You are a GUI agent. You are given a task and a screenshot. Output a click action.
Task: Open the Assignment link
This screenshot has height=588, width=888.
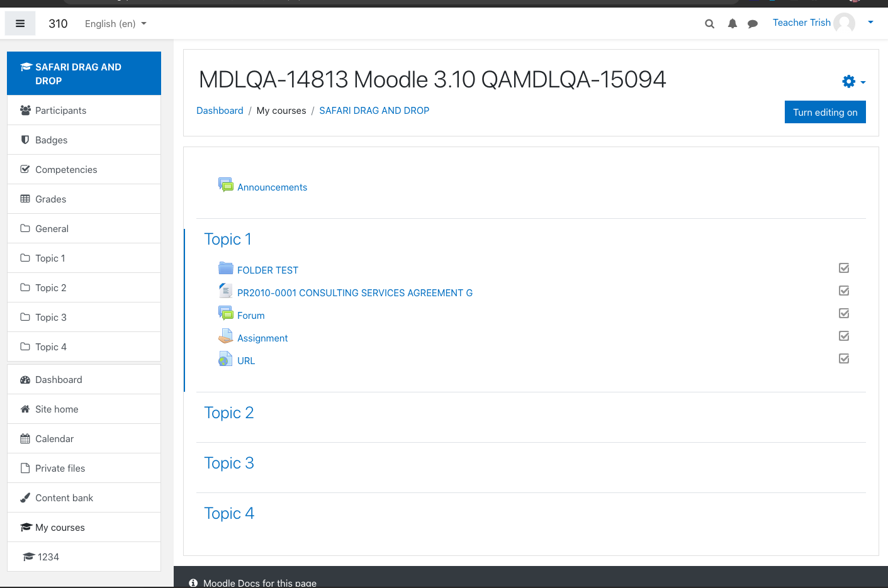pyautogui.click(x=262, y=338)
